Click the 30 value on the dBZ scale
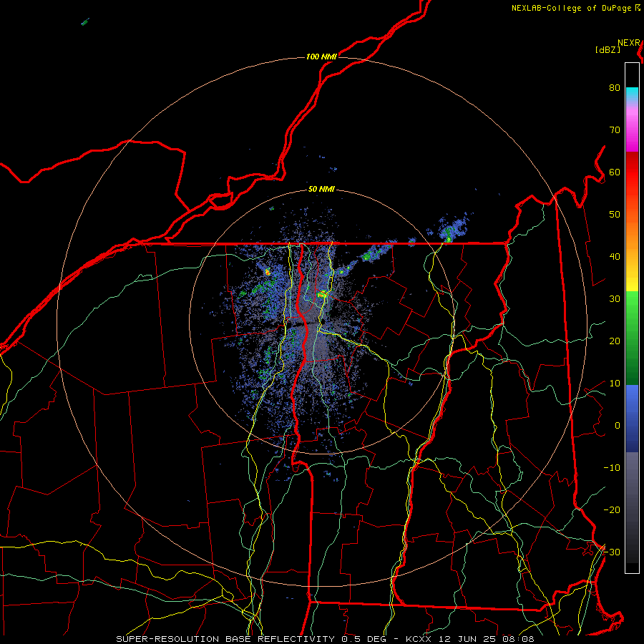The image size is (644, 644). 615,299
